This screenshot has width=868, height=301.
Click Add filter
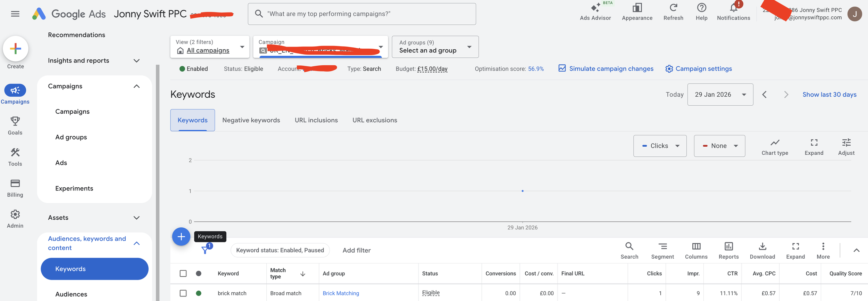click(x=356, y=250)
